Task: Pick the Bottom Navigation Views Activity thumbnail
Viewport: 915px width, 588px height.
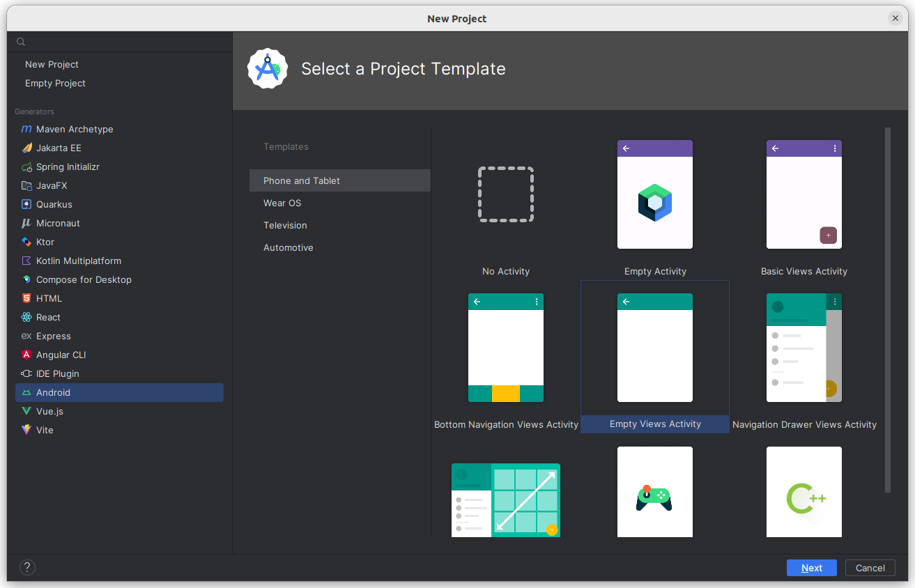Action: 506,348
